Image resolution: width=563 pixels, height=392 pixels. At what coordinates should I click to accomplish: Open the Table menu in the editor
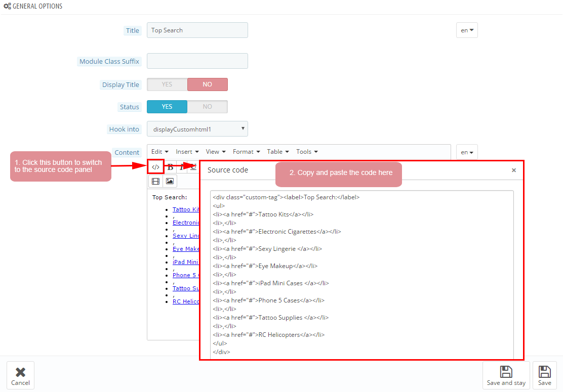point(278,152)
